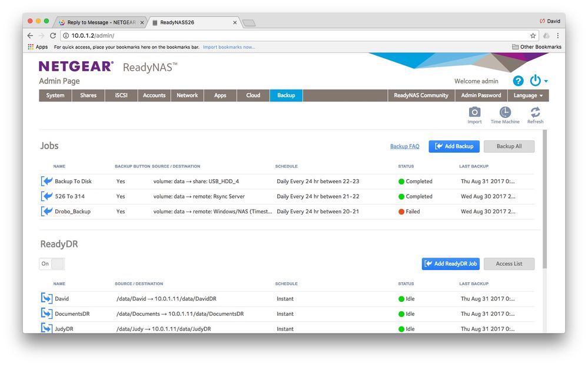Expand the power options arrow
Viewport: 588px width, 366px height.
[x=546, y=81]
